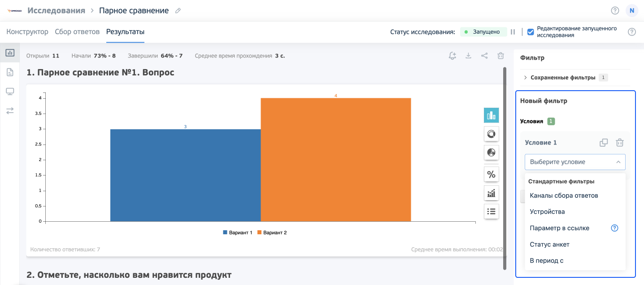This screenshot has height=285, width=644.
Task: Go to Исследования breadcrumb link
Action: pos(56,10)
